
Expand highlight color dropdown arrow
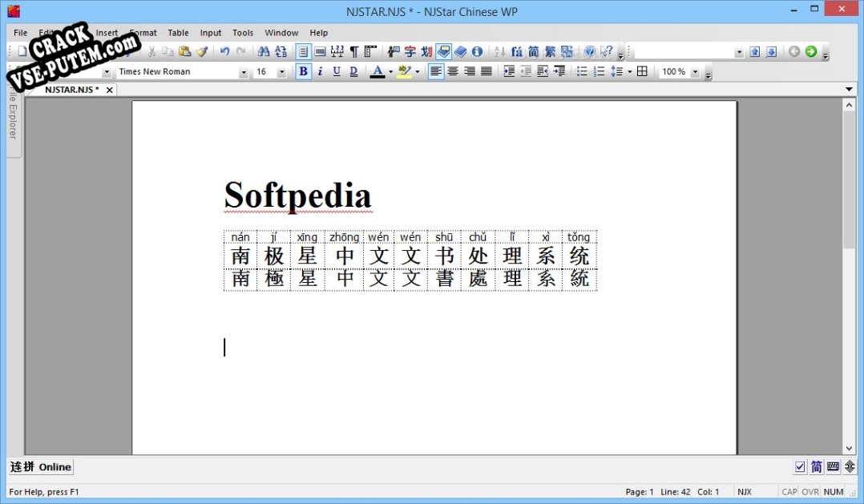point(417,71)
